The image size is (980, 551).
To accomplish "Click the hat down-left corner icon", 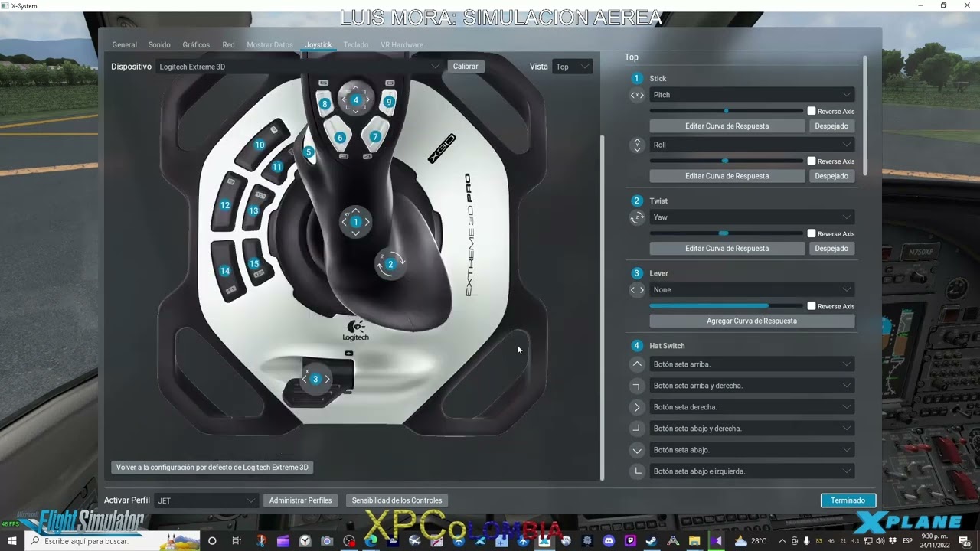I will point(637,471).
